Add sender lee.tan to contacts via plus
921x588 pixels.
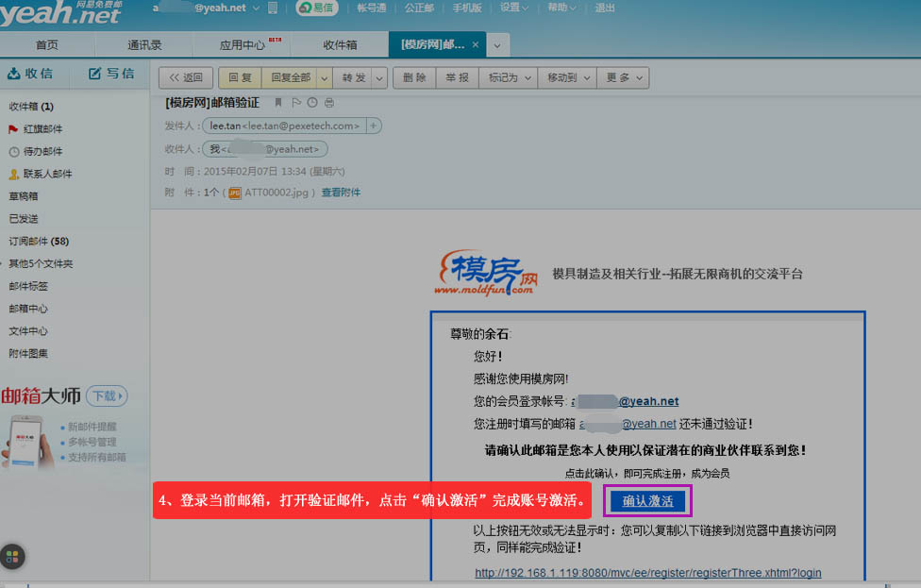pyautogui.click(x=374, y=126)
